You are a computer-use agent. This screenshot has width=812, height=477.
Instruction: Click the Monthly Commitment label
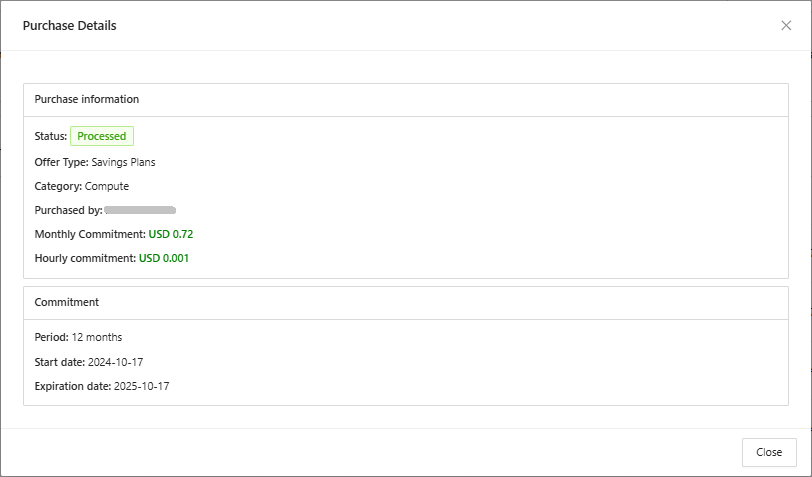[90, 234]
